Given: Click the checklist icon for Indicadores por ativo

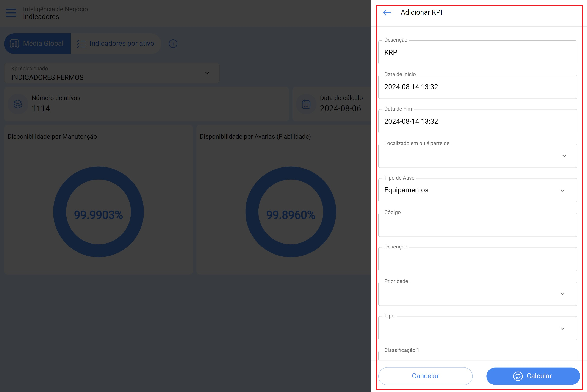Looking at the screenshot, I should coord(81,44).
